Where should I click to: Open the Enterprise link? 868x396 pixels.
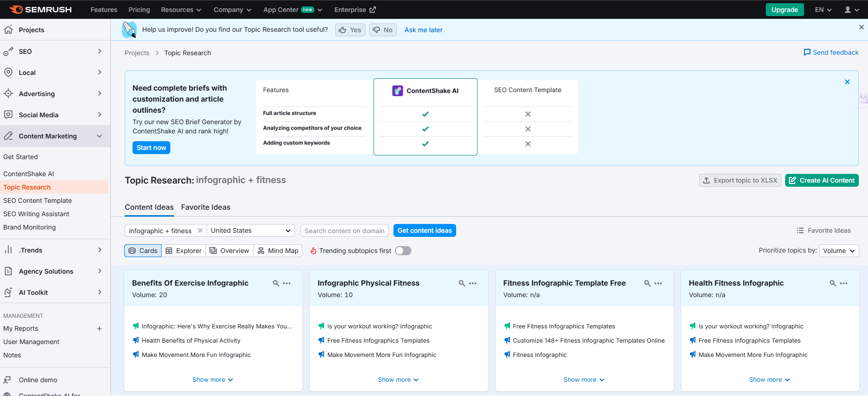click(x=355, y=10)
